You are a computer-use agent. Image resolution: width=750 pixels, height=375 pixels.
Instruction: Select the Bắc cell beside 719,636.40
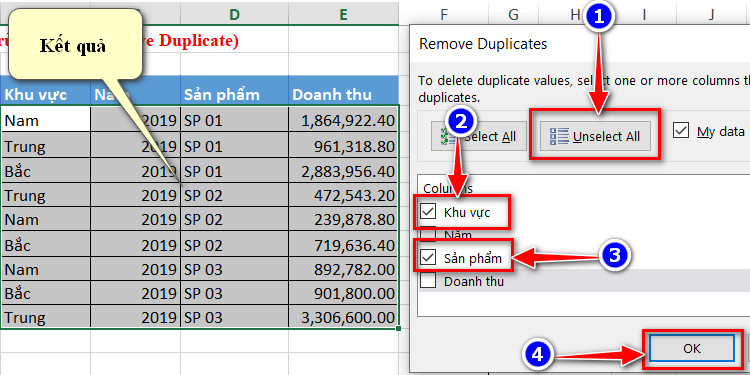[45, 244]
